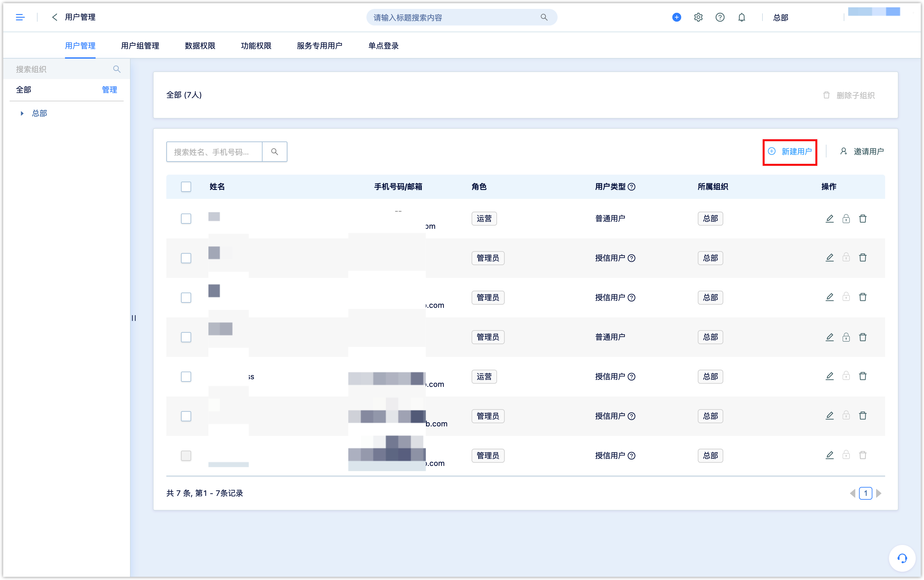Toggle the select-all checkbox in table header
The height and width of the screenshot is (580, 924).
click(x=186, y=187)
